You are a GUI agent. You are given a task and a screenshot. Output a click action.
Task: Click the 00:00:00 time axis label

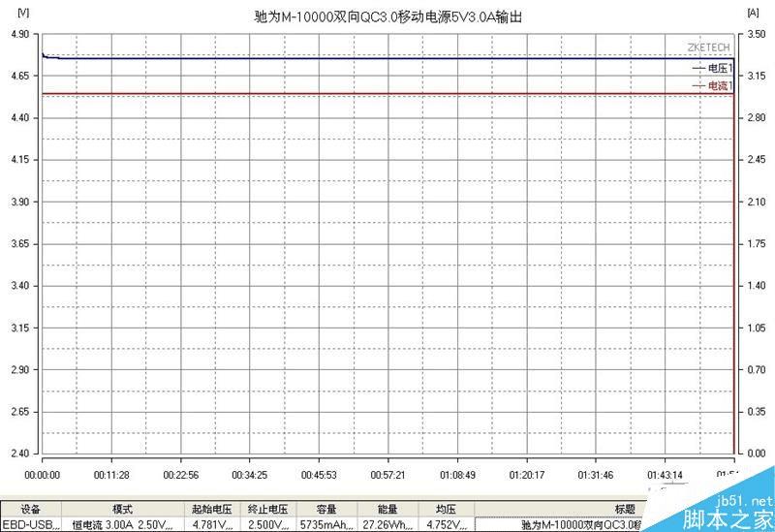pos(42,475)
